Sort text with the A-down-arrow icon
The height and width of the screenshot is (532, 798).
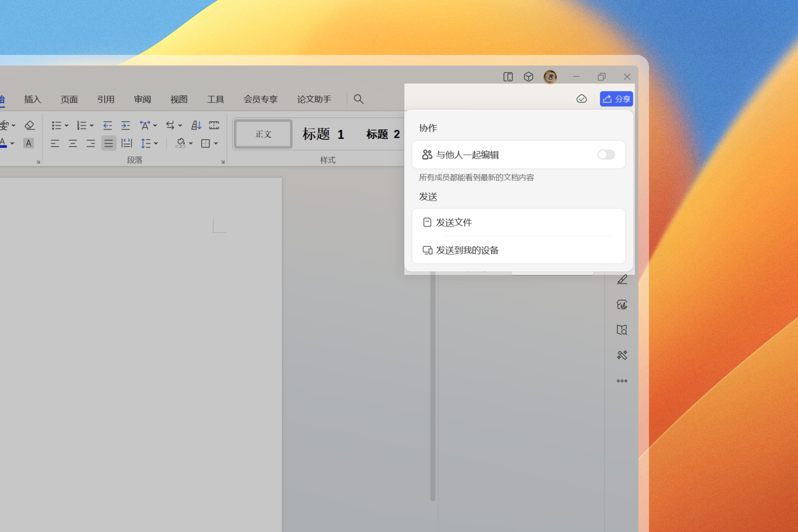(x=196, y=126)
